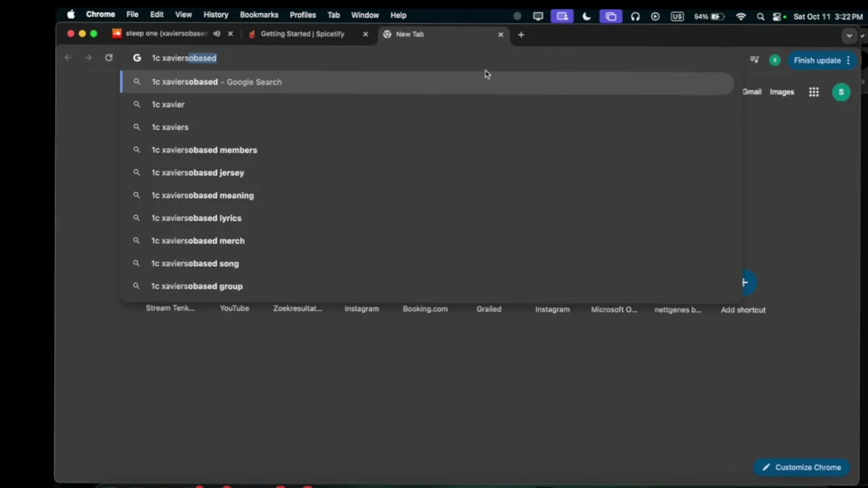Expand the tab search dropdown arrow
The image size is (868, 488).
click(x=849, y=35)
